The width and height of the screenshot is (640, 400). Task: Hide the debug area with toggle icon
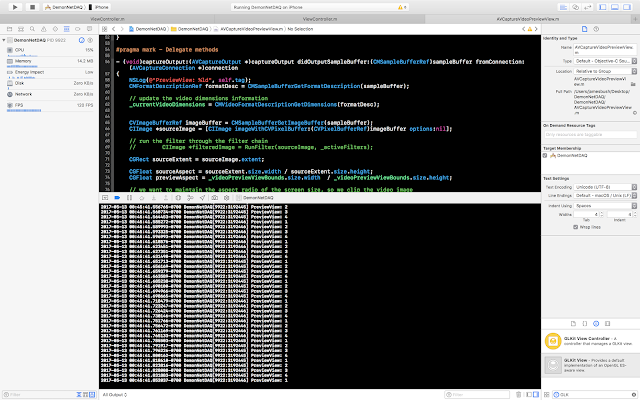click(105, 198)
